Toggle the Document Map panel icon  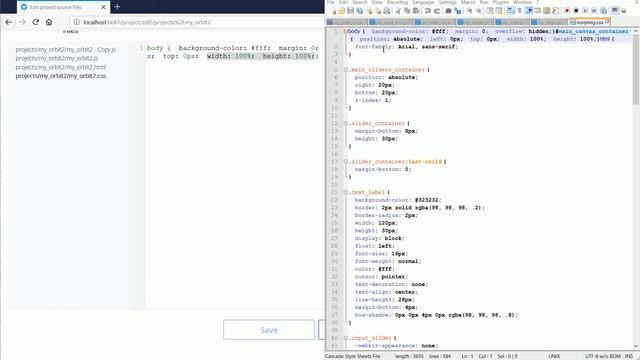tap(547, 11)
